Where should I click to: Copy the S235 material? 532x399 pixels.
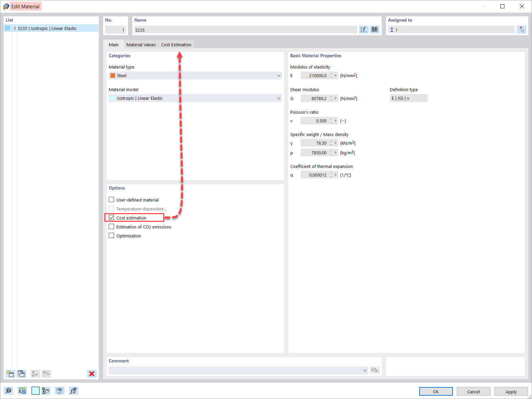(22, 374)
